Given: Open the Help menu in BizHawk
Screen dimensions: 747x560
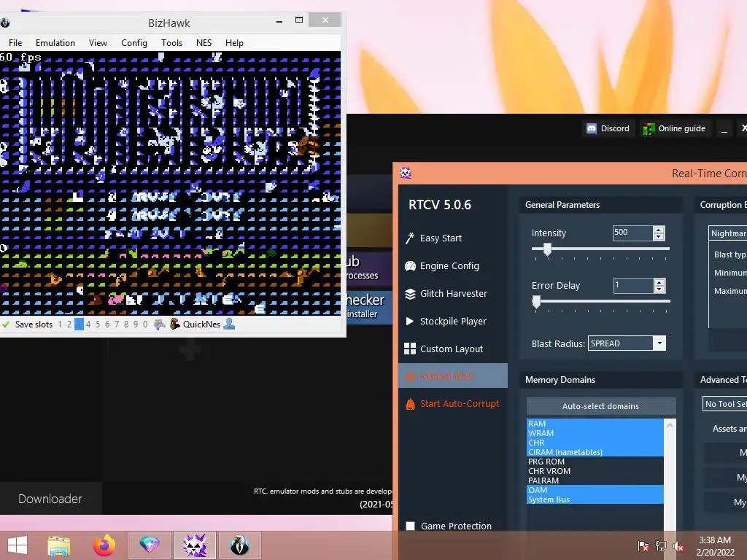Looking at the screenshot, I should click(x=234, y=43).
